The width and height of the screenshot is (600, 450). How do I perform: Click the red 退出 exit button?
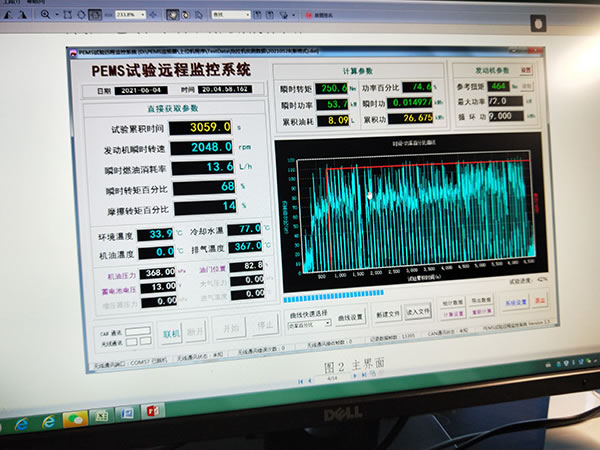coord(540,299)
